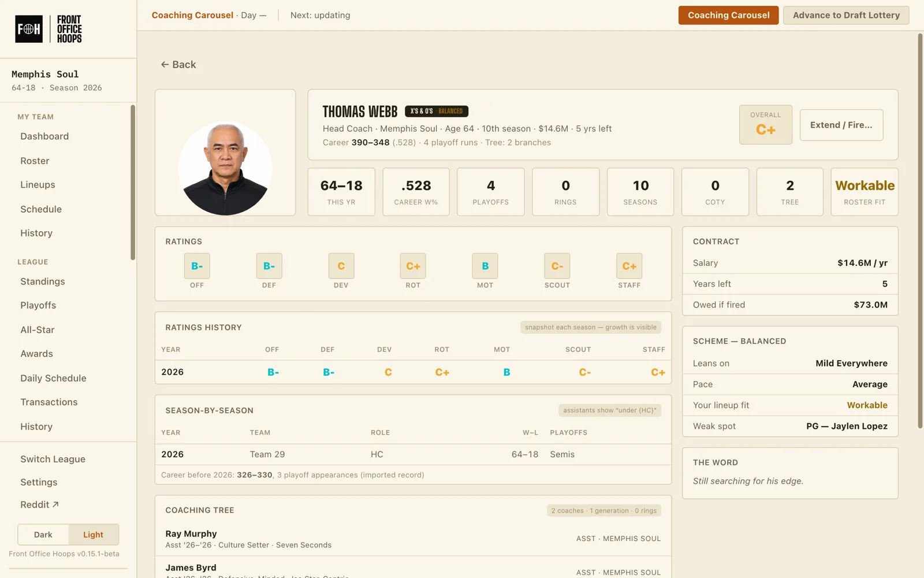
Task: Click the DEF B- rating badge
Action: click(x=269, y=266)
